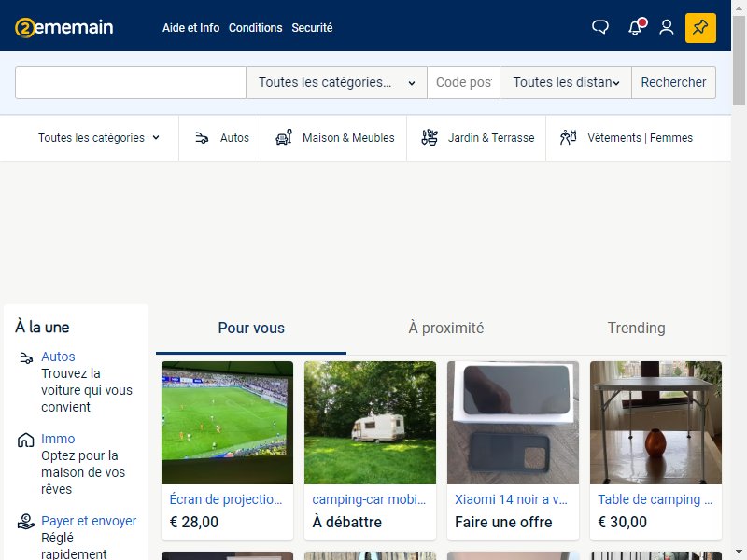Open the Xiaomi 14 noir listing photo
Screen dimensions: 747x560
513,423
